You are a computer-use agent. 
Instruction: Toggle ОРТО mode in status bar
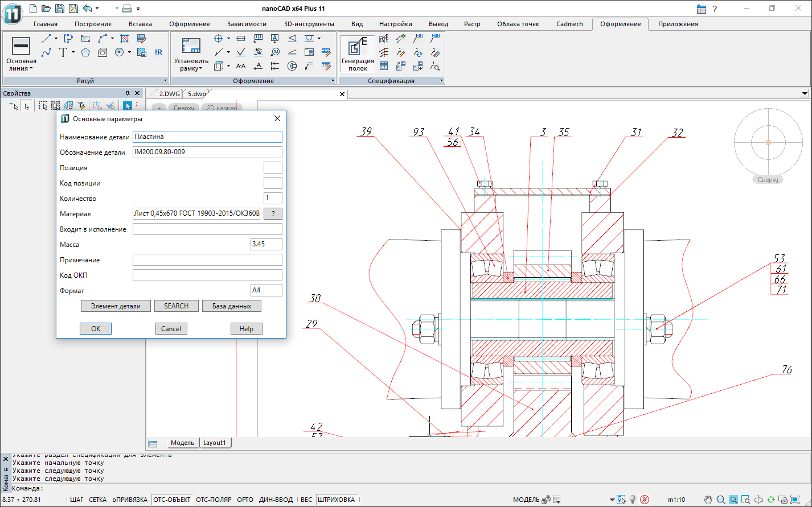pyautogui.click(x=245, y=500)
